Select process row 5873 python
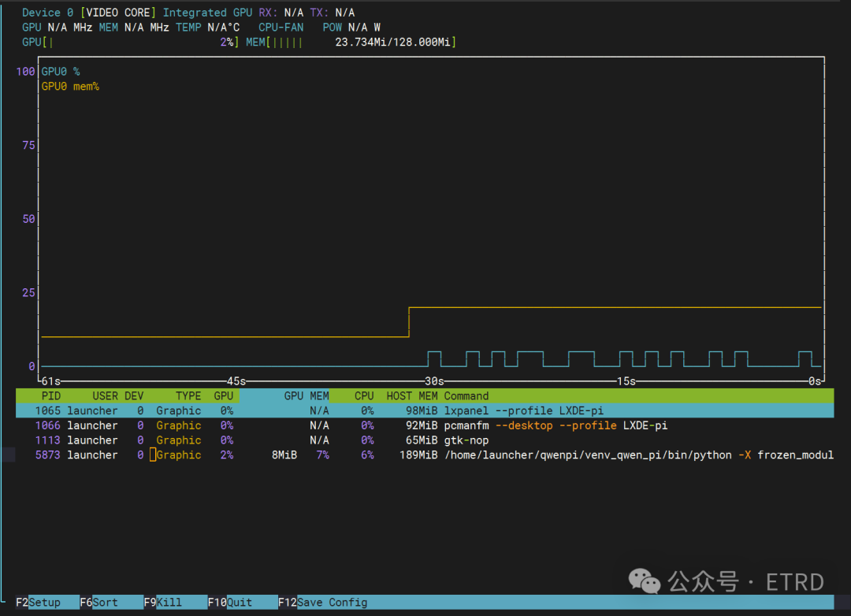851x616 pixels. click(x=425, y=455)
